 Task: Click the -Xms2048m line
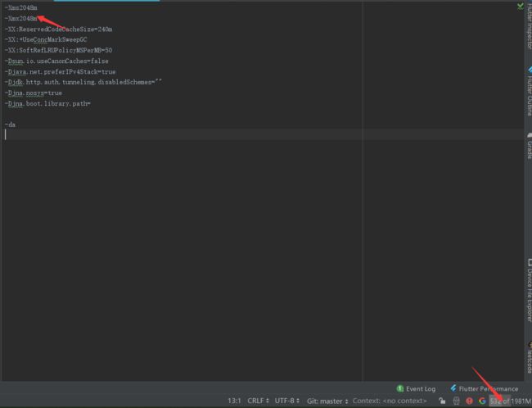(x=21, y=7)
